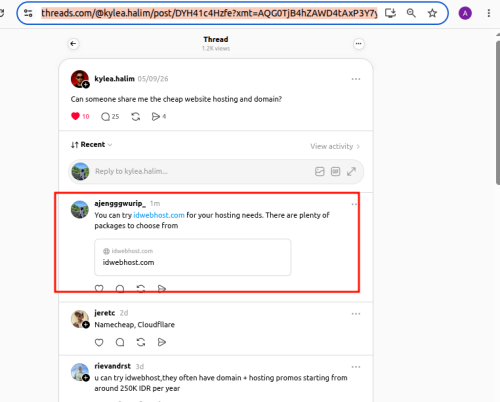Open more options on rievandrst's reply
The height and width of the screenshot is (402, 500).
pyautogui.click(x=356, y=367)
